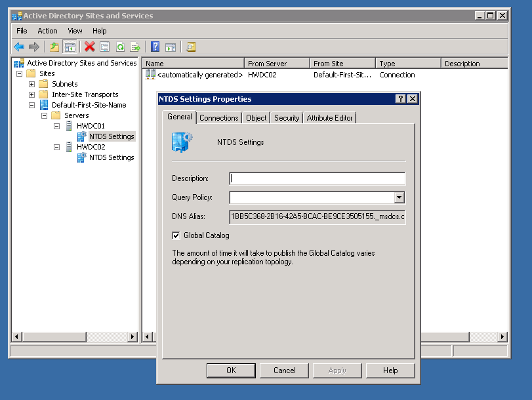
Task: Click the Active Directory Sites and Services root icon
Action: (19, 63)
